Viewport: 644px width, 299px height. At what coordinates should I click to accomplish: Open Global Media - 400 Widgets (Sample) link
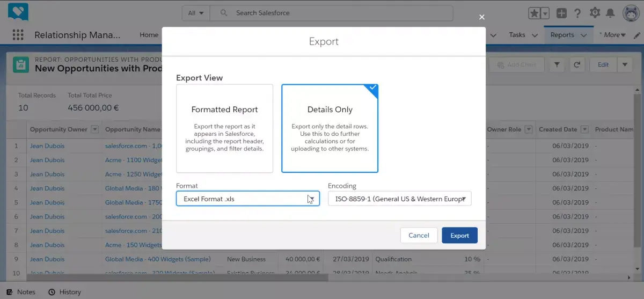[x=158, y=259]
